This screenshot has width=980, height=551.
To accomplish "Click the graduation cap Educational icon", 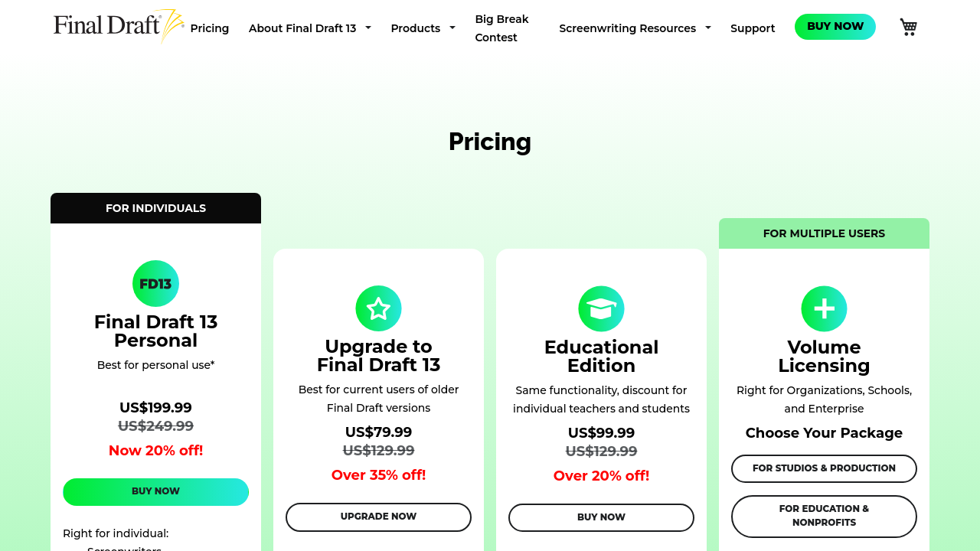I will [601, 308].
